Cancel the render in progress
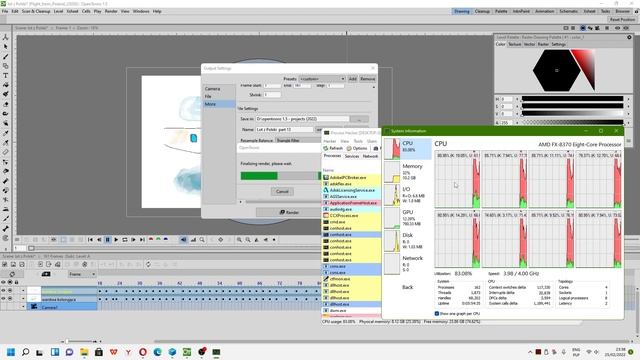640x360 pixels. 282,191
